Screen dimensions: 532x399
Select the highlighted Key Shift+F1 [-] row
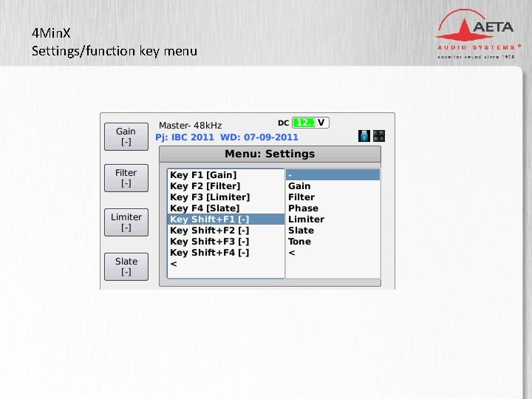click(x=226, y=219)
